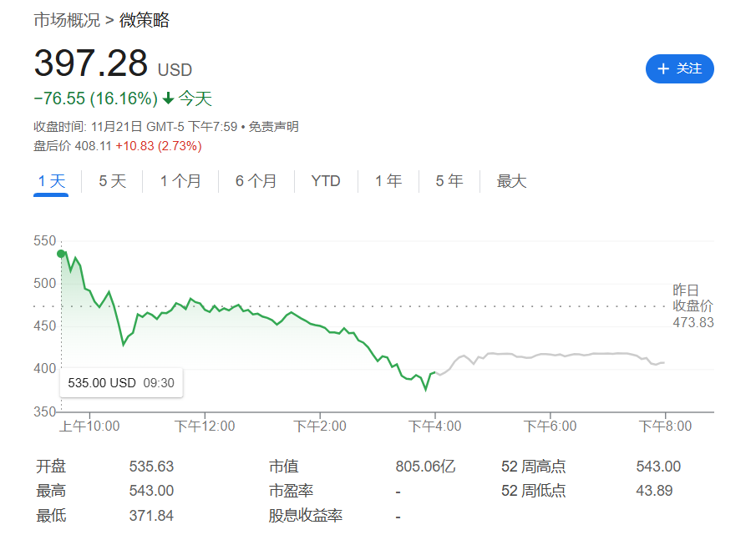Click the green chart start point marker
The width and height of the screenshot is (756, 535).
click(x=61, y=254)
